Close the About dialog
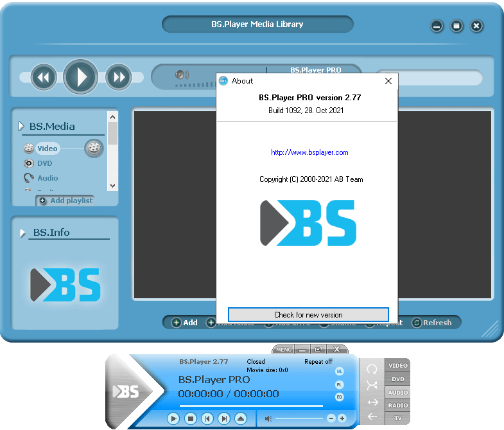The width and height of the screenshot is (504, 430). coord(388,81)
